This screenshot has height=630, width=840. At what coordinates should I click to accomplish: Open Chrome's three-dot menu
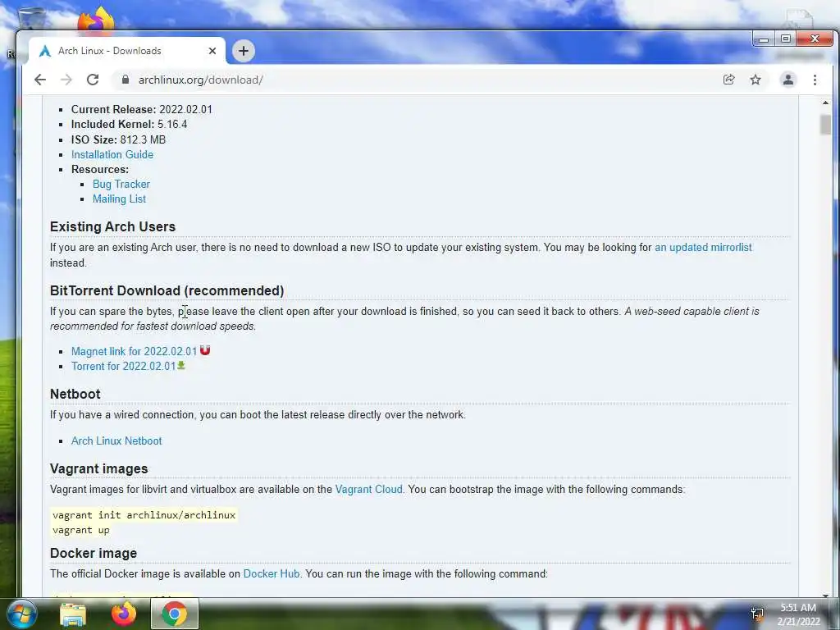pyautogui.click(x=815, y=80)
